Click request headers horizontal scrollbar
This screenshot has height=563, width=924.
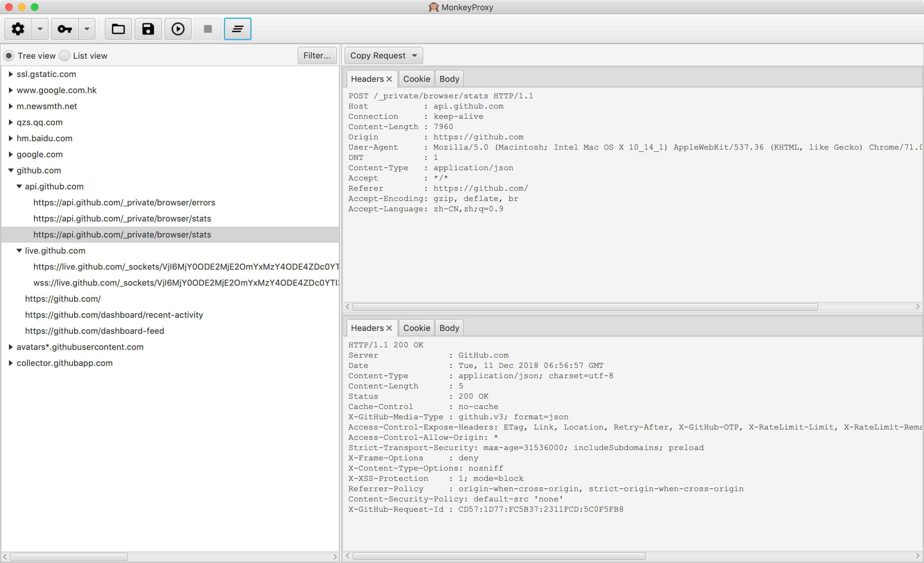(585, 307)
